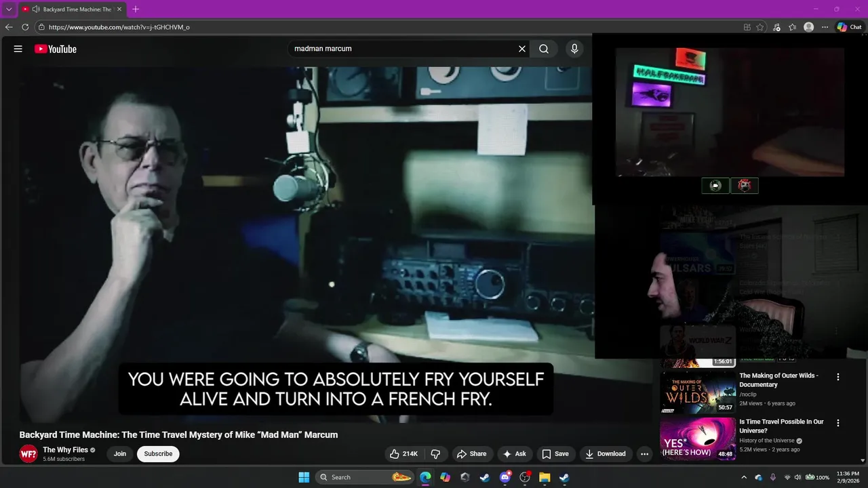Open the favorites list icon
The image size is (868, 488).
[793, 27]
